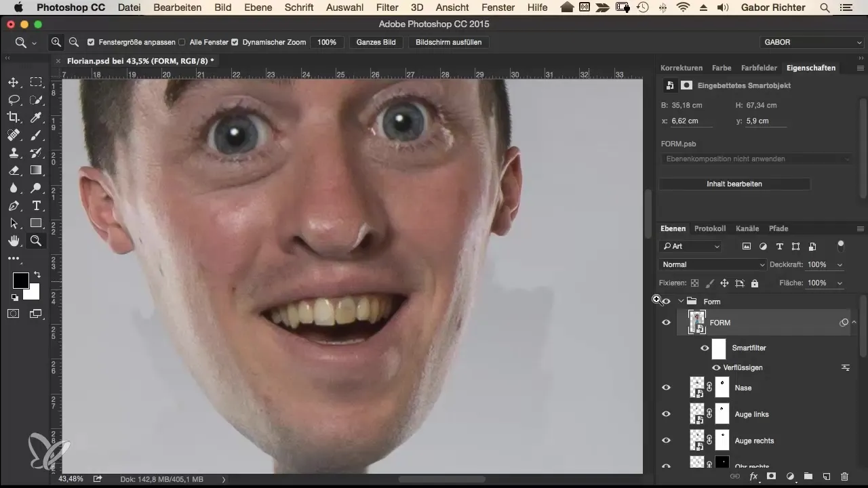Open the Fläche fill dropdown arrow
This screenshot has height=488, width=868.
(x=840, y=283)
